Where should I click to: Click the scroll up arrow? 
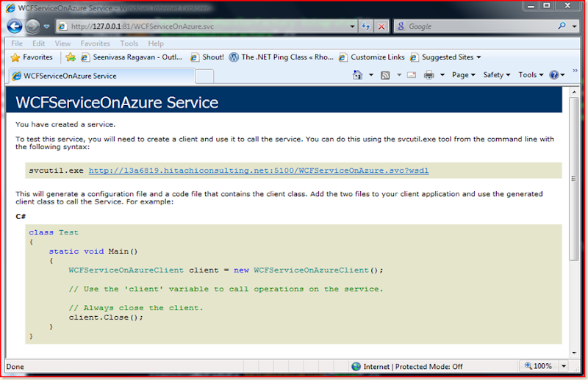[574, 92]
